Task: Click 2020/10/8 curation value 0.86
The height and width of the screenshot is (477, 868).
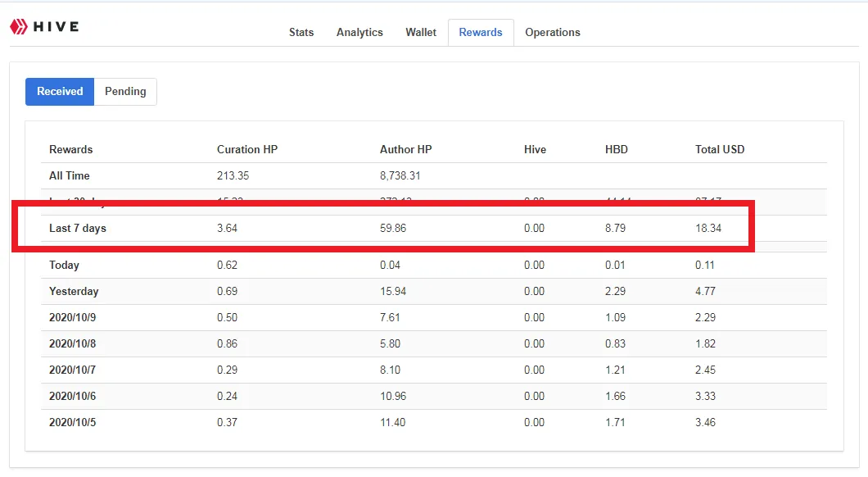Action: (x=227, y=343)
